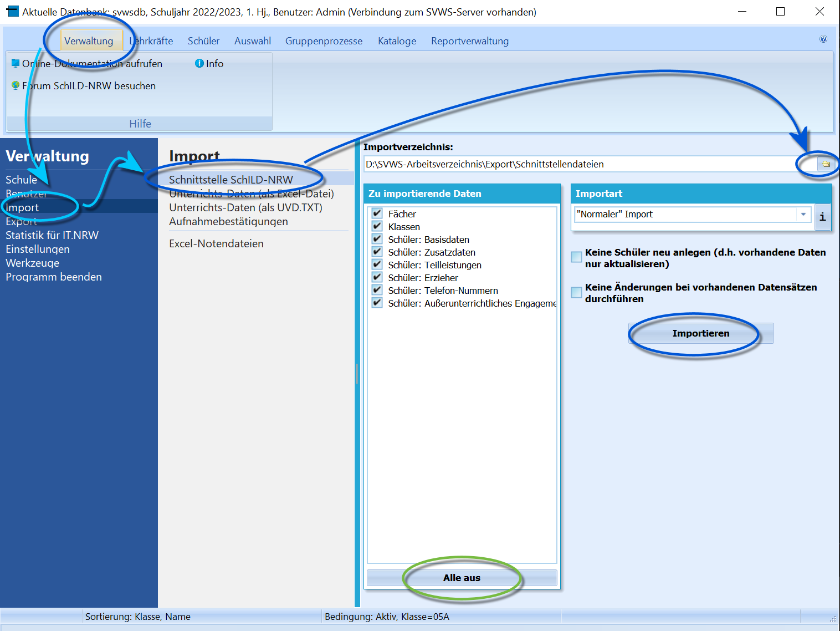Viewport: 840px width, 631px height.
Task: Click the Importverzeichnis path field
Action: [x=591, y=164]
